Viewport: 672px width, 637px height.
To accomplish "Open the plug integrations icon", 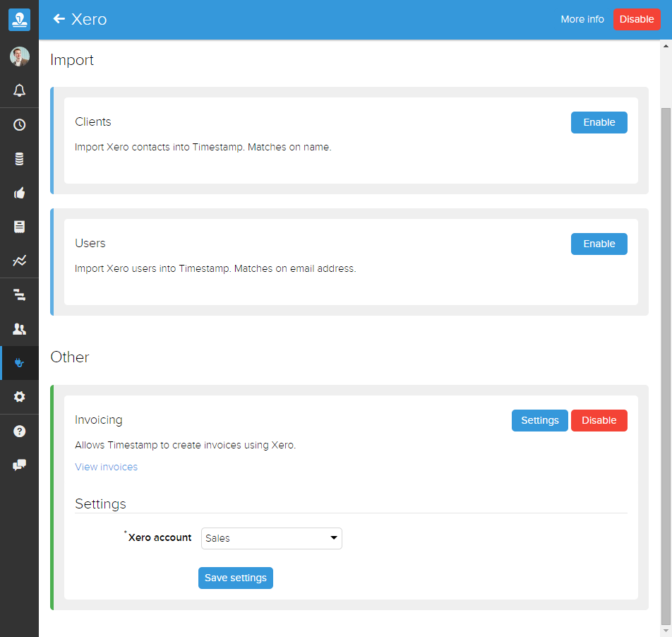I will 19,363.
